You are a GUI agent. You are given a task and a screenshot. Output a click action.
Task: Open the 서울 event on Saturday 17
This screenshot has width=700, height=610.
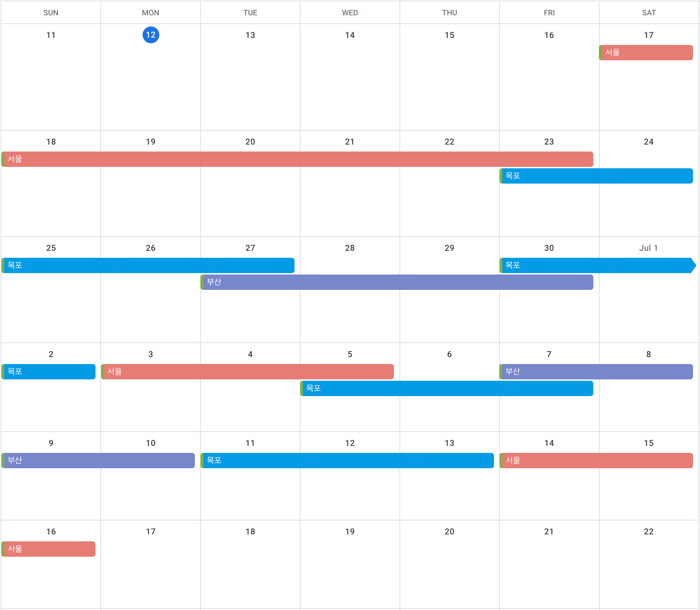tap(646, 53)
